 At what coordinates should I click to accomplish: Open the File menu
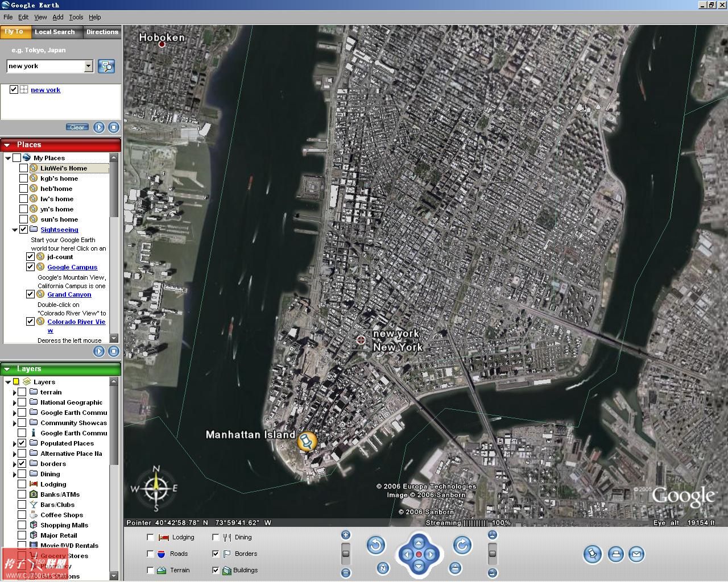(8, 17)
